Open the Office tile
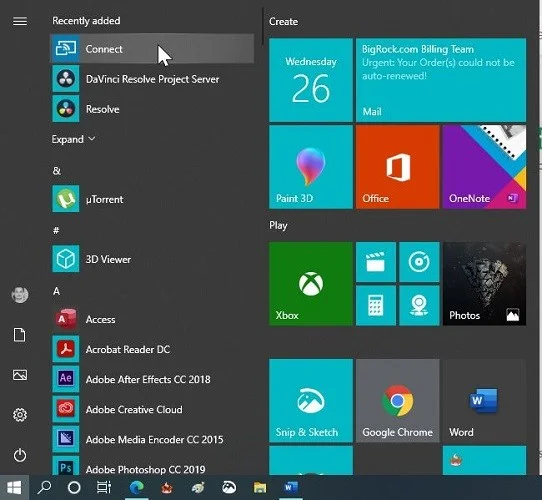 coord(398,167)
